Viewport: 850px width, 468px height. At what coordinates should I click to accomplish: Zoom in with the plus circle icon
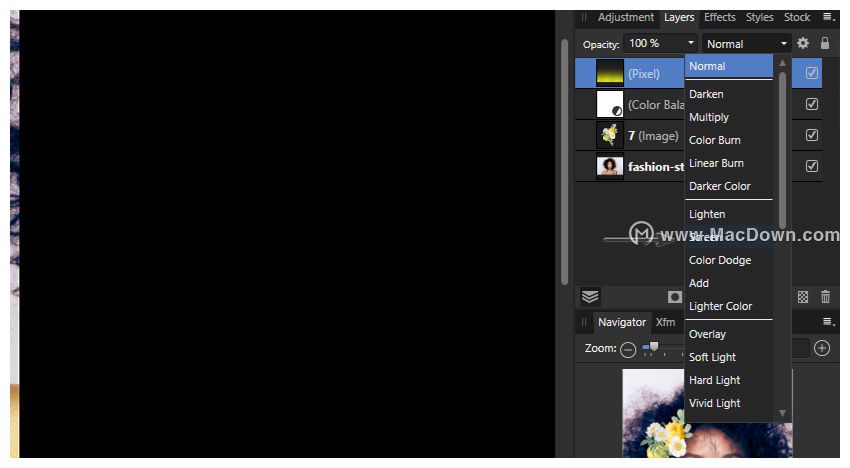822,348
